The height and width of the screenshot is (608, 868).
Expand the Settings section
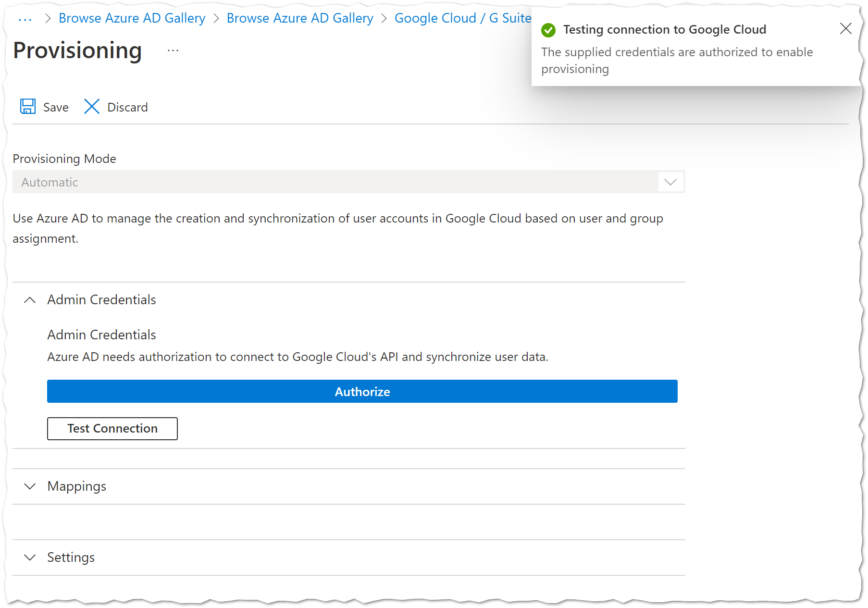30,558
